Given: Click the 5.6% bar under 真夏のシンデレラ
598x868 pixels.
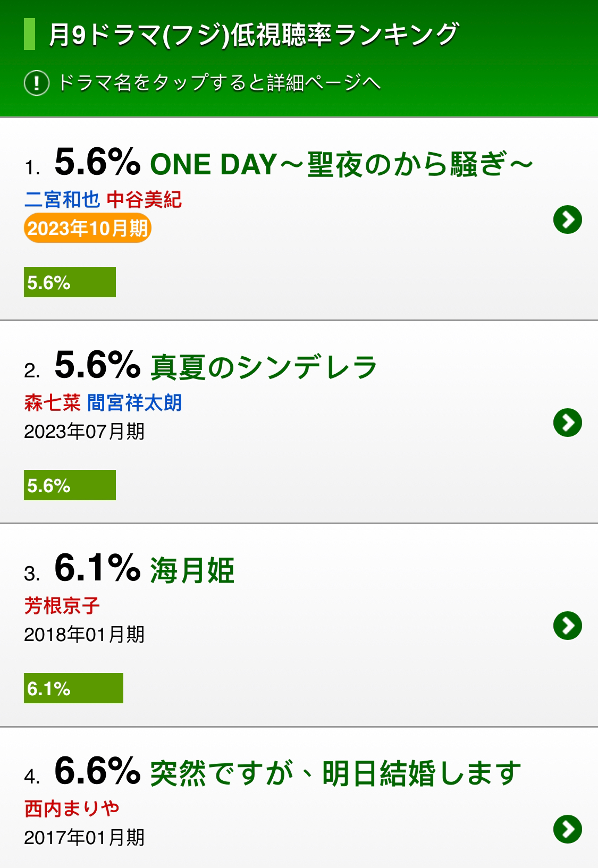Looking at the screenshot, I should [70, 485].
